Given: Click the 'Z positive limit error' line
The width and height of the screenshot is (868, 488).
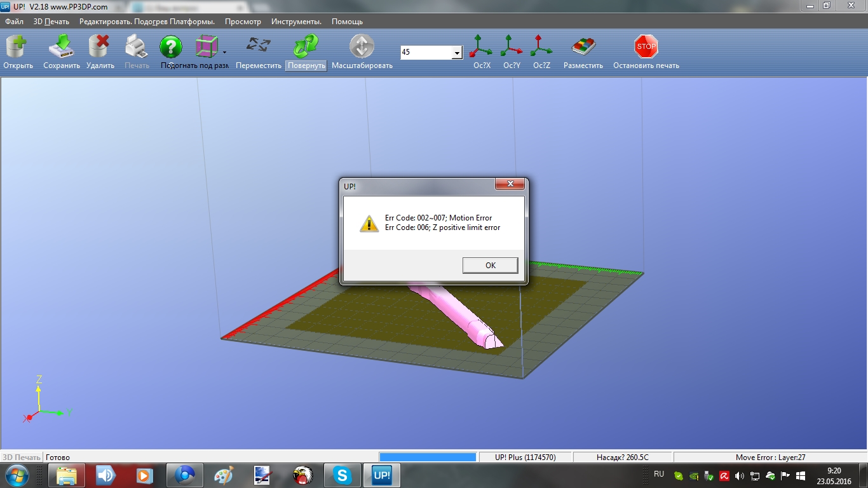Looking at the screenshot, I should (x=443, y=227).
